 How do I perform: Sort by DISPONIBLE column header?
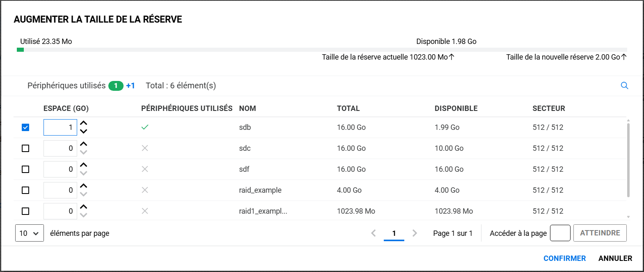point(456,108)
